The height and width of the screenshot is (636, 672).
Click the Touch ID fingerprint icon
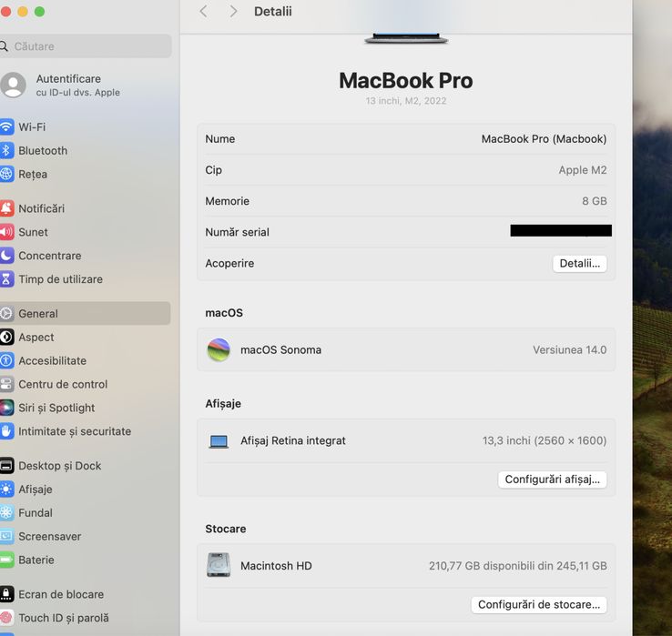[x=6, y=618]
